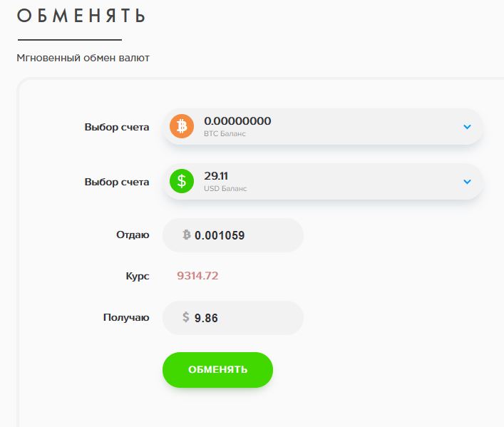
Task: Click the Получаю label
Action: pos(126,317)
